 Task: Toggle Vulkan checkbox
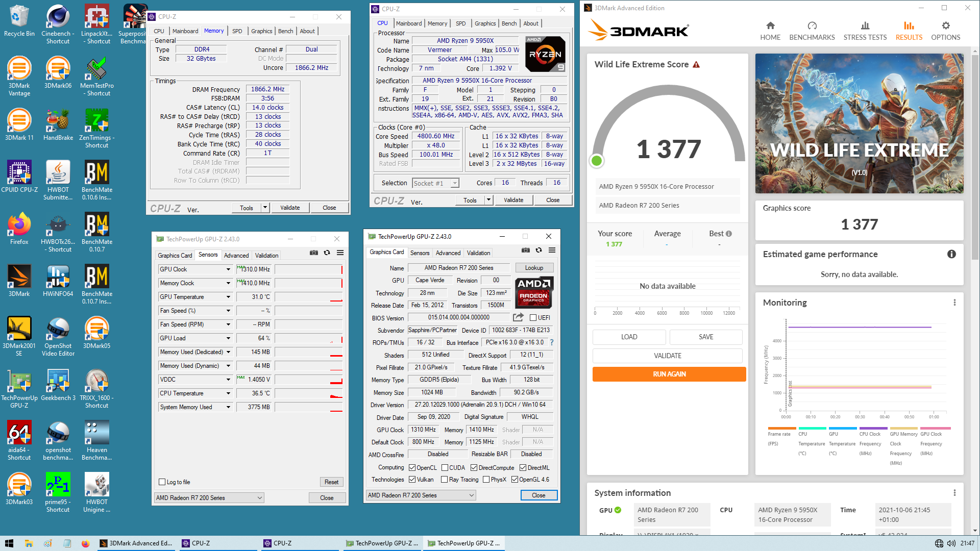(x=412, y=480)
